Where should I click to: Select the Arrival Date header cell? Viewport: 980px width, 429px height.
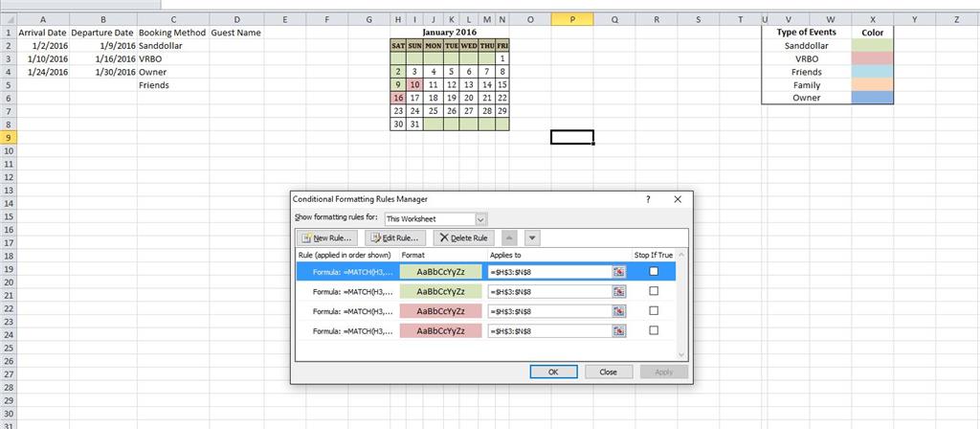(43, 33)
